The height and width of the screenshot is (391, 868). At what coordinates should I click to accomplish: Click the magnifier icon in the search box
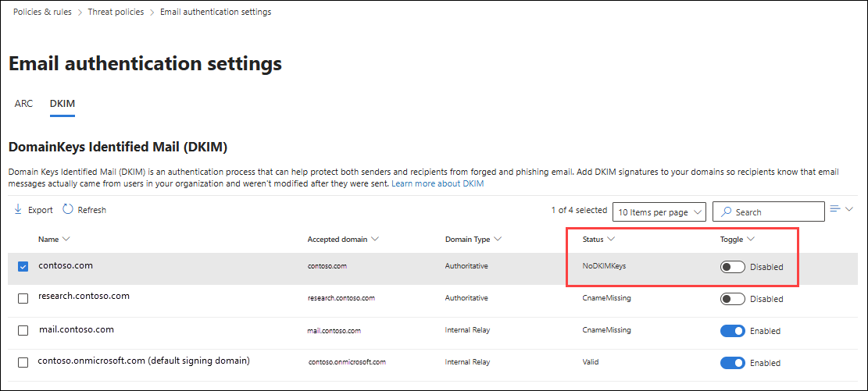click(x=727, y=211)
